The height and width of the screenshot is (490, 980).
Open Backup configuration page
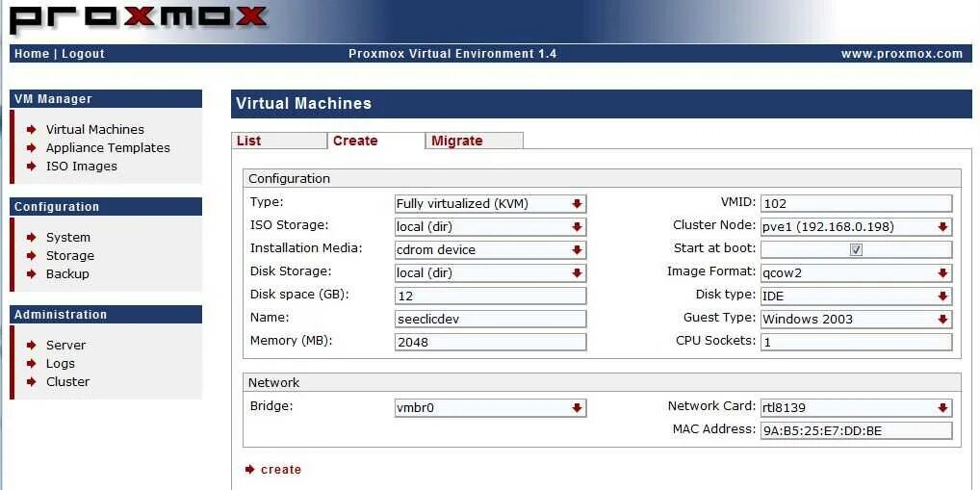(67, 273)
